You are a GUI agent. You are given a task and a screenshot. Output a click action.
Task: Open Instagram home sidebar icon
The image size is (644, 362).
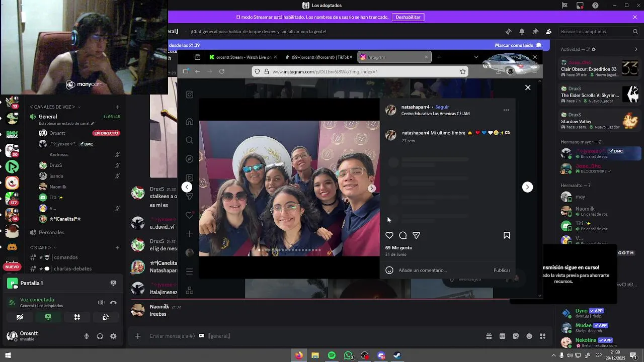click(189, 122)
